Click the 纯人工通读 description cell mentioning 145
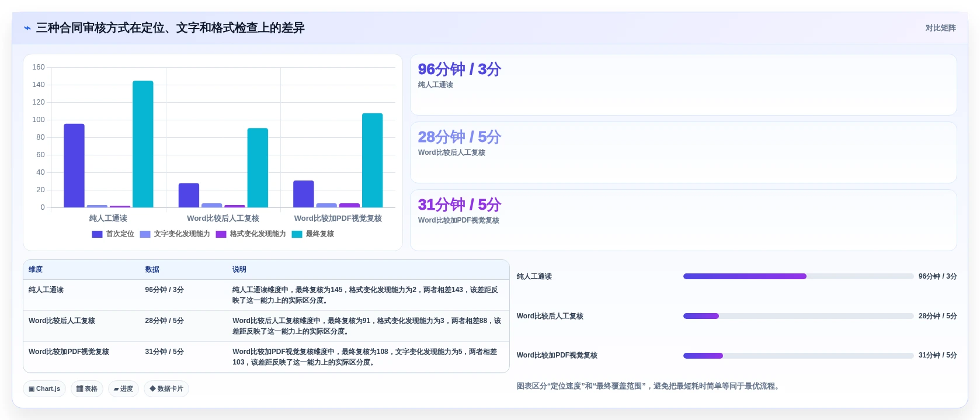Image resolution: width=980 pixels, height=420 pixels. pos(368,295)
